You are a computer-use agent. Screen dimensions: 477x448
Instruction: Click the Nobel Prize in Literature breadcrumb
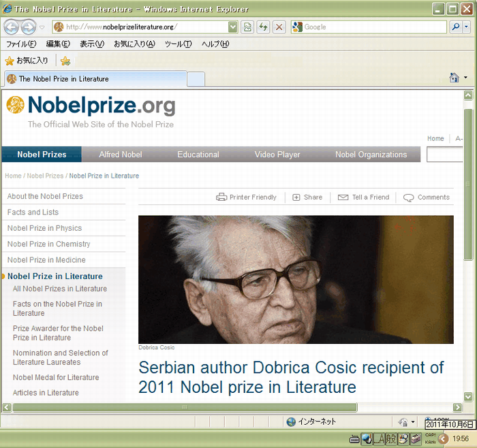[x=104, y=176]
